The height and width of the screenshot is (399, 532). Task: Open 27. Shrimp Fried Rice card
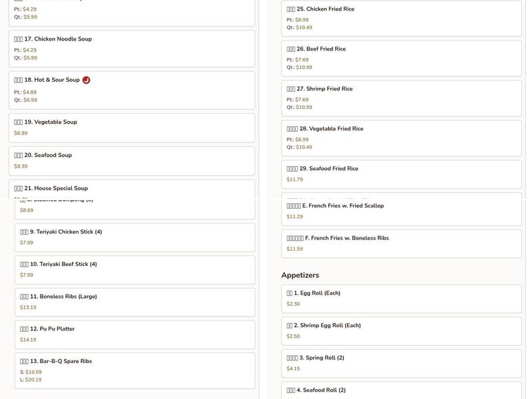tap(402, 98)
